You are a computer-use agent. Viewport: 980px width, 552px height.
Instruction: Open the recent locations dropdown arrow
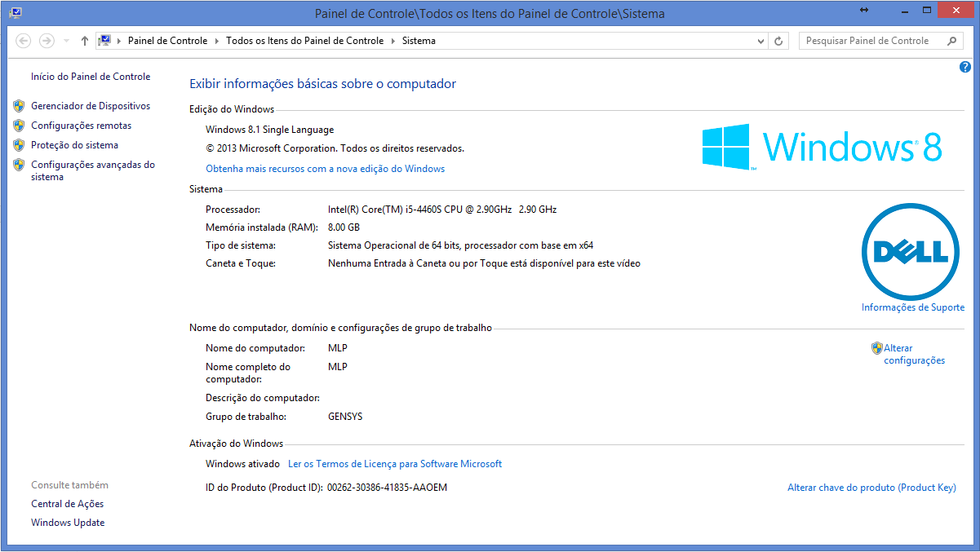pos(66,41)
